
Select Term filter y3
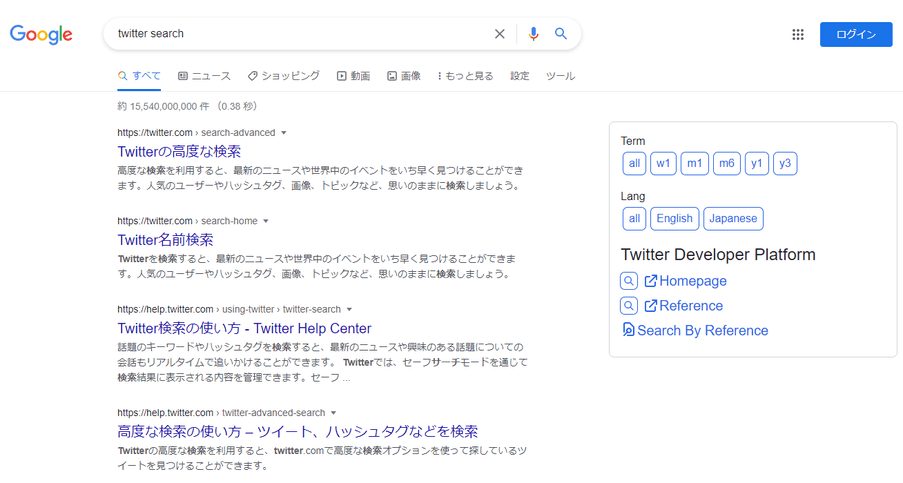[x=785, y=163]
